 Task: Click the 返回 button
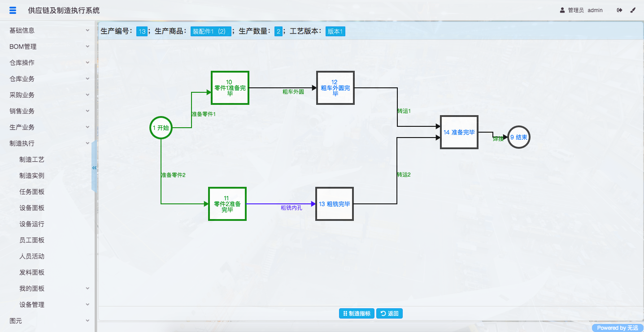click(389, 314)
